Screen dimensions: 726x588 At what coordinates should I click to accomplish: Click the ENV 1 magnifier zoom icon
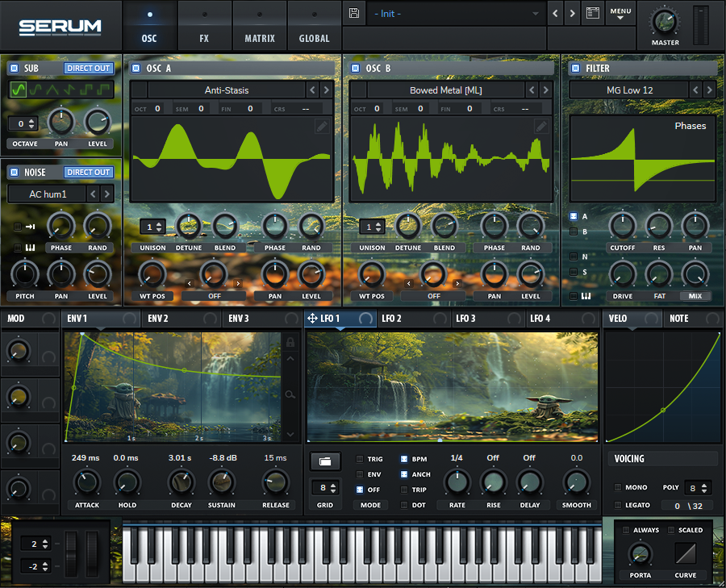(290, 394)
